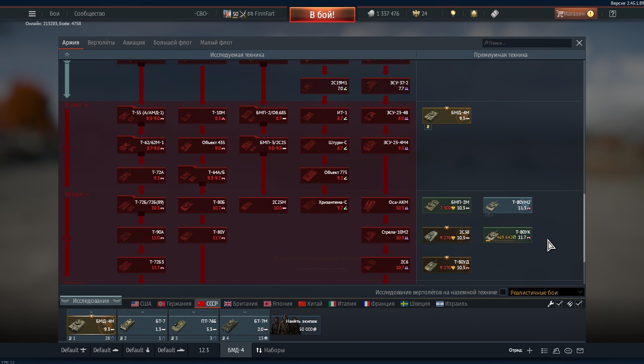Collapse VII rank section
The image size is (644, 364).
77,195
